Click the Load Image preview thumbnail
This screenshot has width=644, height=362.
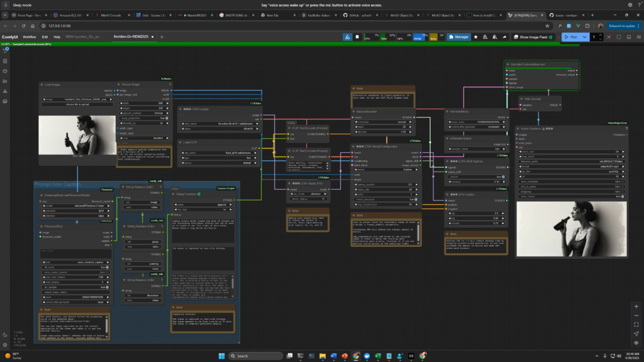coord(77,135)
